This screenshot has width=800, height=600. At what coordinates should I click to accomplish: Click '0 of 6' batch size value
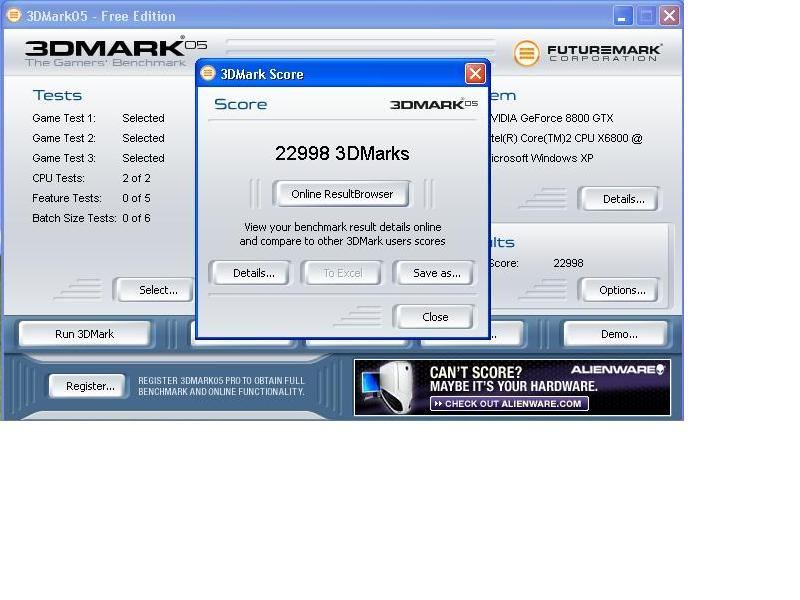pyautogui.click(x=136, y=218)
